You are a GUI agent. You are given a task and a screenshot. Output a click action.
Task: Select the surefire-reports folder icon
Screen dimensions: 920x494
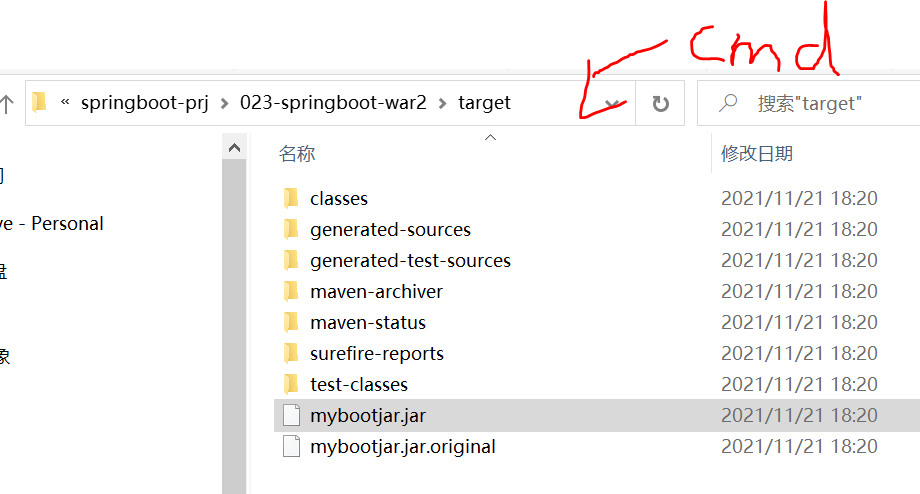pos(291,353)
